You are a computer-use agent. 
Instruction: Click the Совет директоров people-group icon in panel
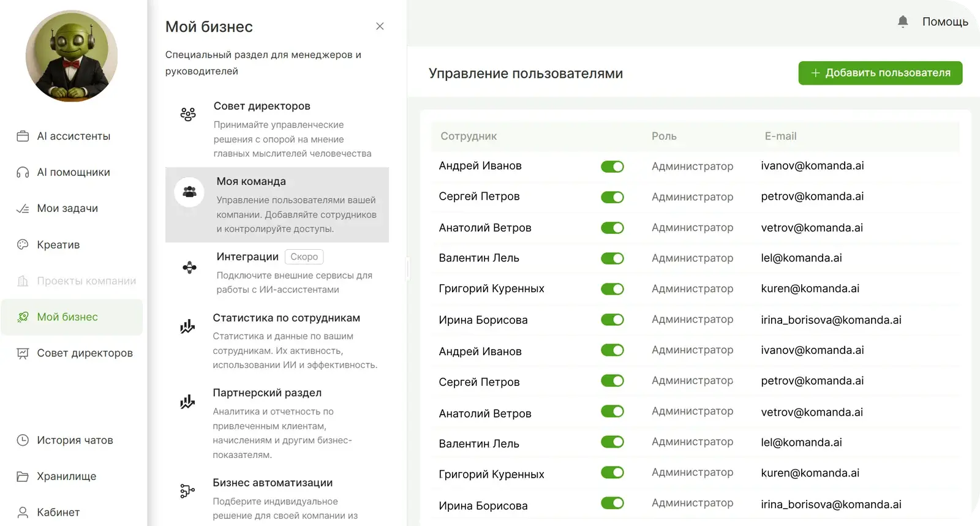(x=188, y=114)
